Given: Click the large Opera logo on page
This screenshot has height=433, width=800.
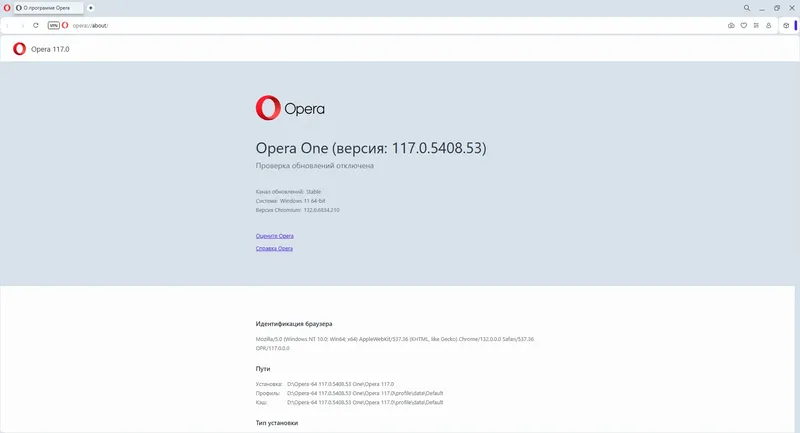Looking at the screenshot, I should pyautogui.click(x=290, y=108).
